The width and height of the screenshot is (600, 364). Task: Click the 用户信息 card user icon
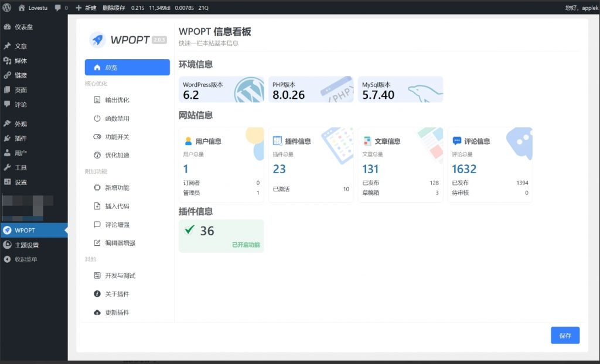pos(188,141)
